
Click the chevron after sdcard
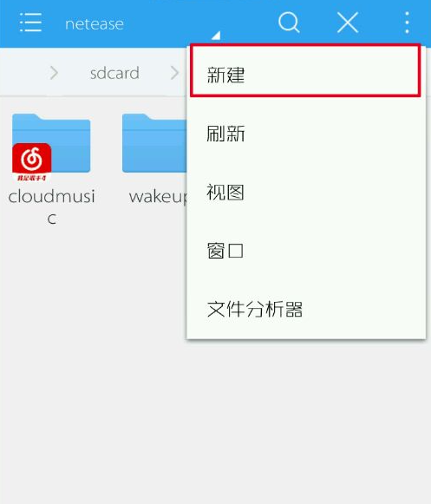pyautogui.click(x=174, y=73)
